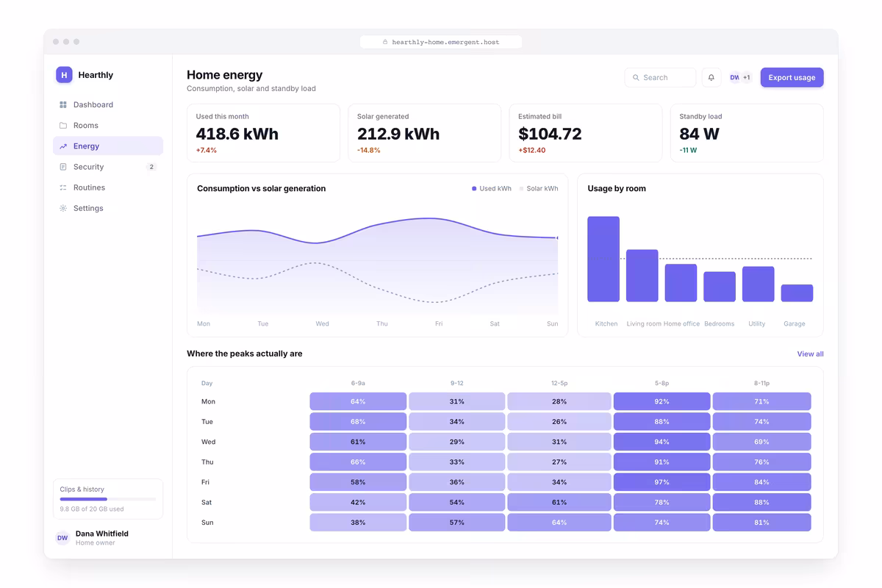Click the 9.8 GB of 20 GB used text

click(92, 509)
